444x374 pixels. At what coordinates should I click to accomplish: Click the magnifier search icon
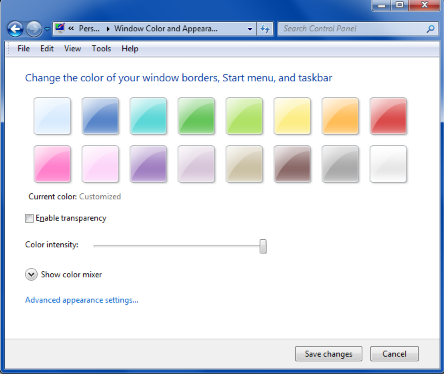click(x=430, y=29)
